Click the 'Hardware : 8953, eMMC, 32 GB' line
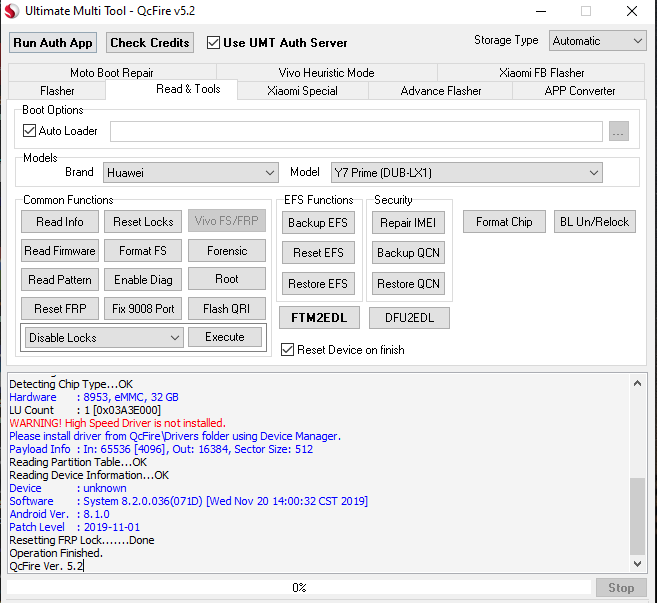 (94, 397)
